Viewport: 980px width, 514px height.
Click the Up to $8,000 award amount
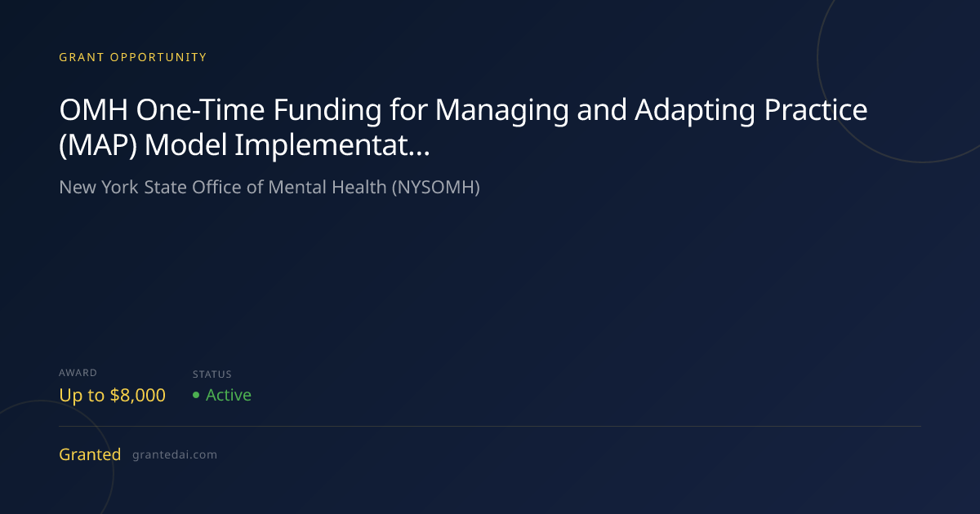click(112, 395)
